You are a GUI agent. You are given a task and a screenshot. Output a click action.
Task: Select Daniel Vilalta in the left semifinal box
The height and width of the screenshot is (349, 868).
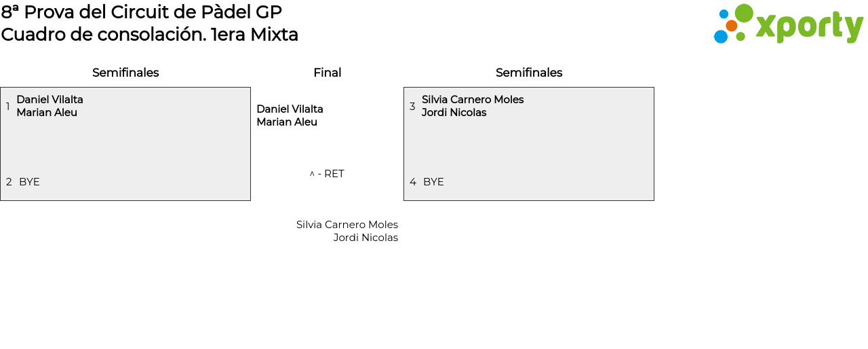50,100
